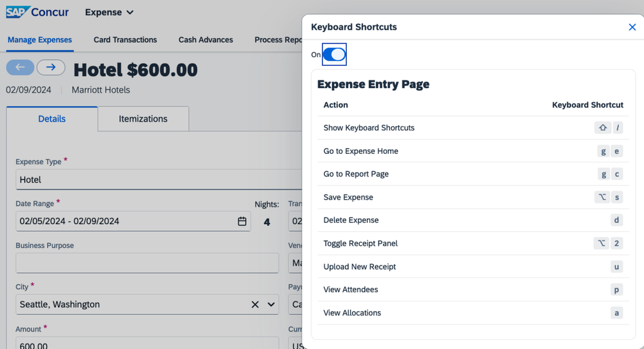Viewport: 644px width, 349px height.
Task: Turn off the keyboard shortcuts toggle
Action: [x=335, y=54]
